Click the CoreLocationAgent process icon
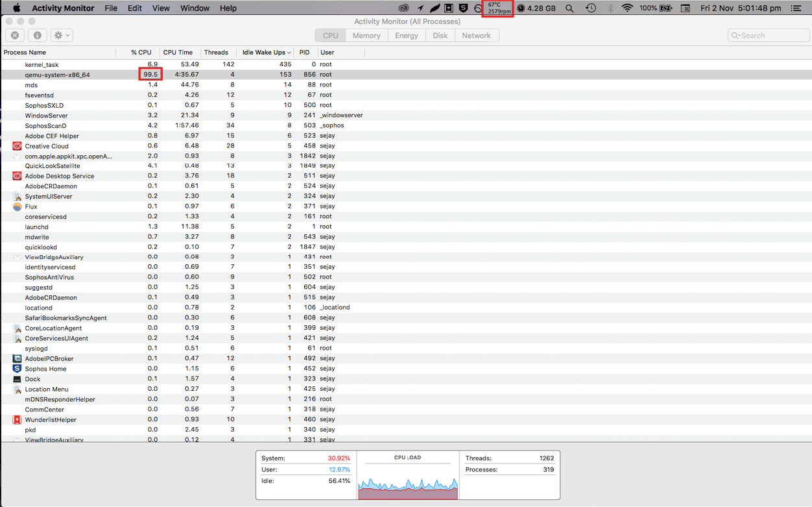 17,328
